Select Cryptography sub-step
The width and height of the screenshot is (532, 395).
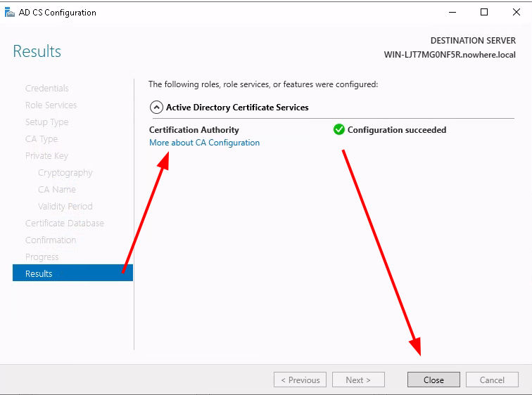65,173
